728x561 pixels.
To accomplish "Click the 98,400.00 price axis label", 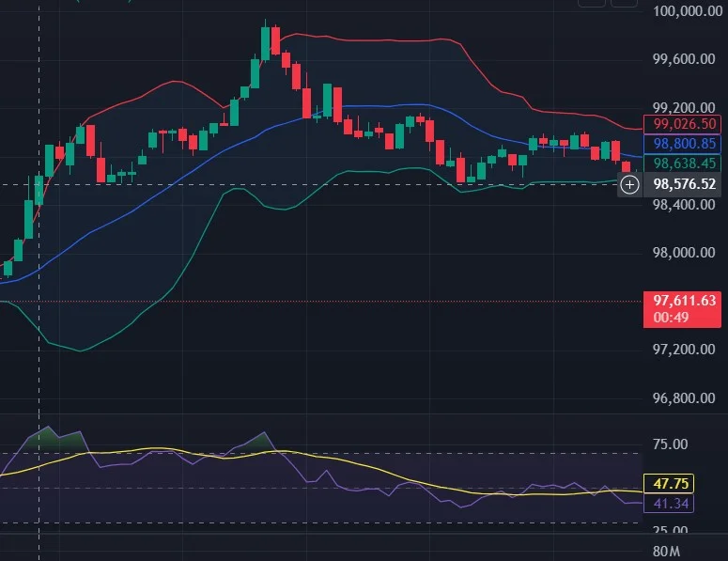I will (x=684, y=204).
